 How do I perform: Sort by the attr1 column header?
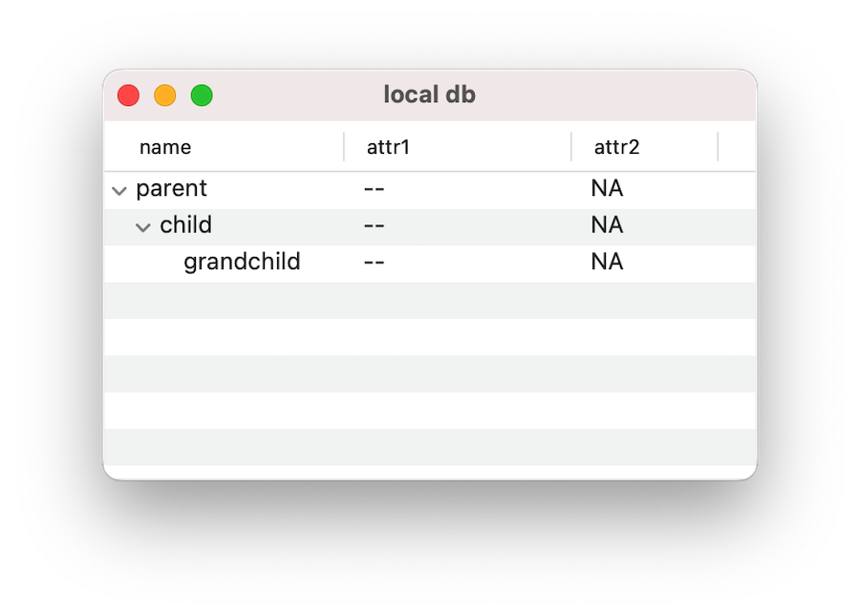[388, 147]
